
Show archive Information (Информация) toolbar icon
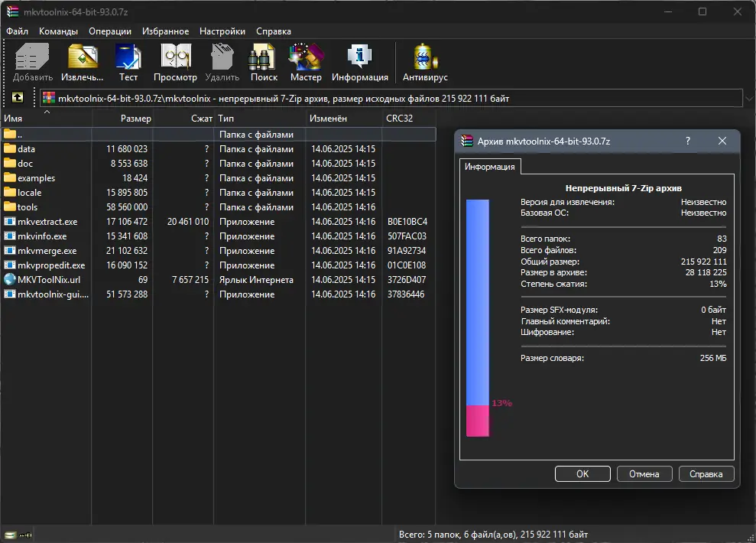click(x=359, y=61)
